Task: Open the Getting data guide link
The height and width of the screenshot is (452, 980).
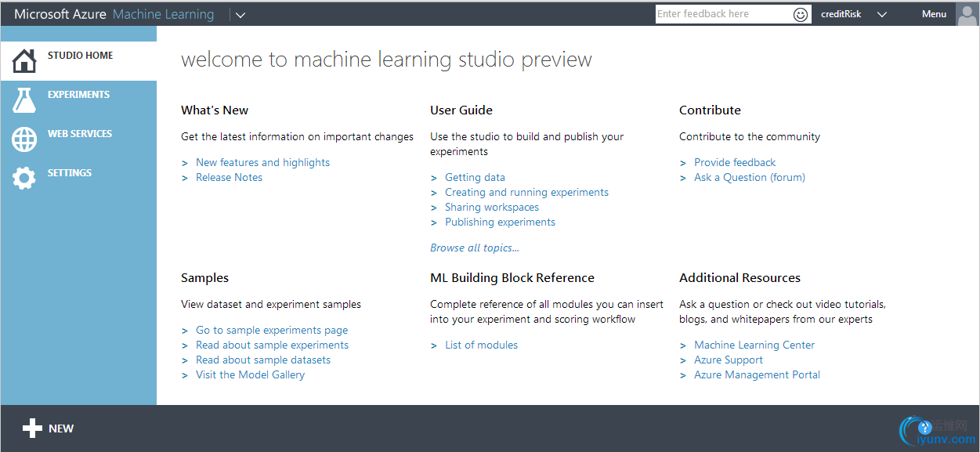Action: click(475, 177)
